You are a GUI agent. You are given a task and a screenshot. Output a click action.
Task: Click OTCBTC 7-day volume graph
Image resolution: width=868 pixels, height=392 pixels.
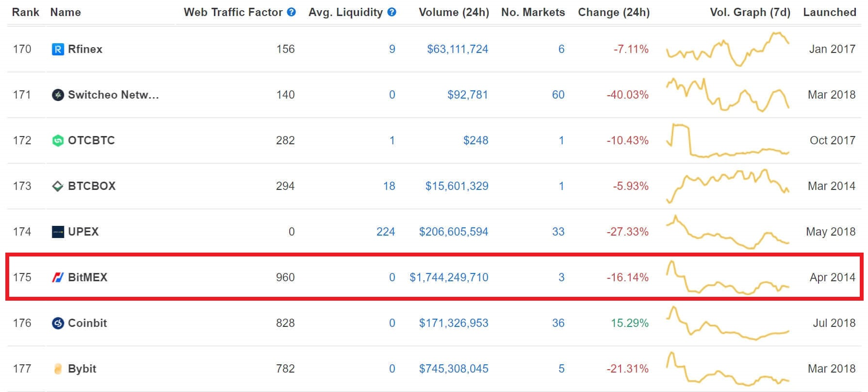[728, 140]
